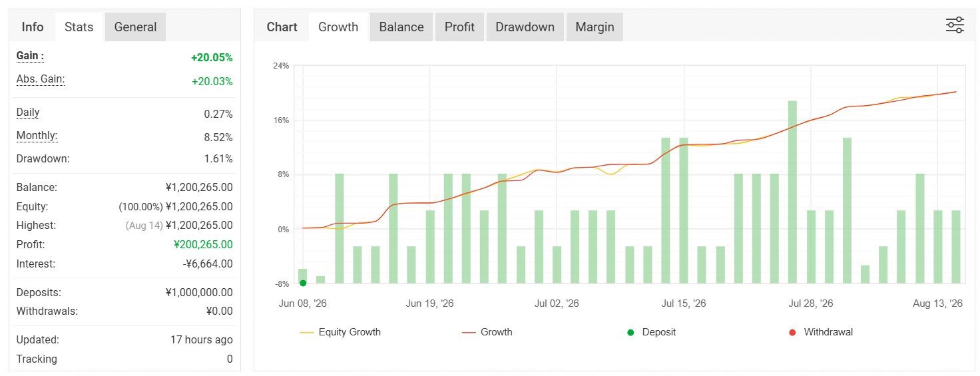This screenshot has height=376, width=980.
Task: Click the Aug 13, '26 axis label
Action: click(x=938, y=303)
